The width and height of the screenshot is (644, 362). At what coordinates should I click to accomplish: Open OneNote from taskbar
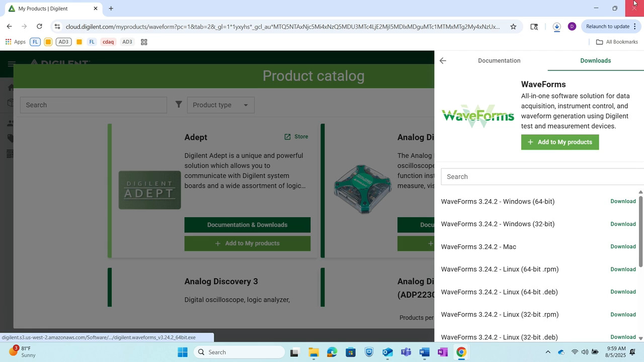(443, 352)
